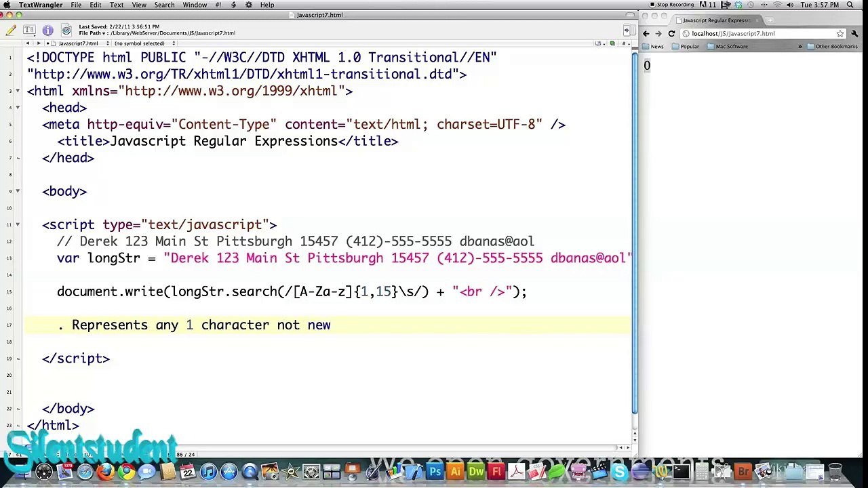The image size is (868, 488).
Task: Open Firefox from the Dock
Action: [106, 471]
